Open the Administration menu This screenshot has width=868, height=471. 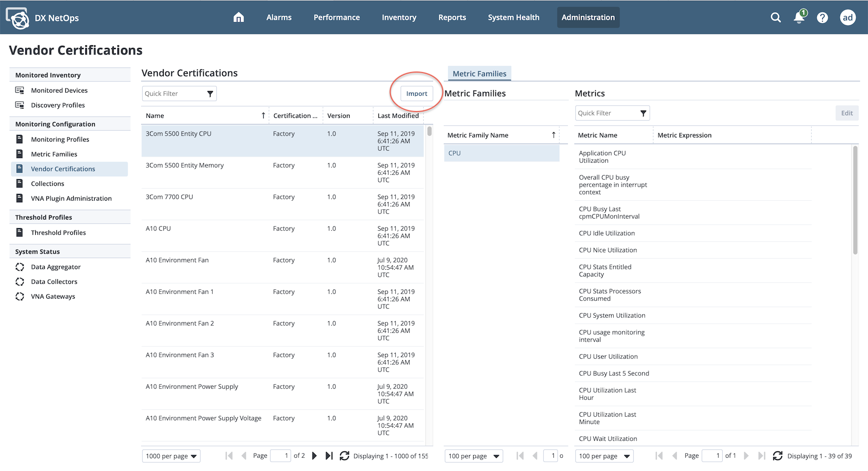(588, 17)
